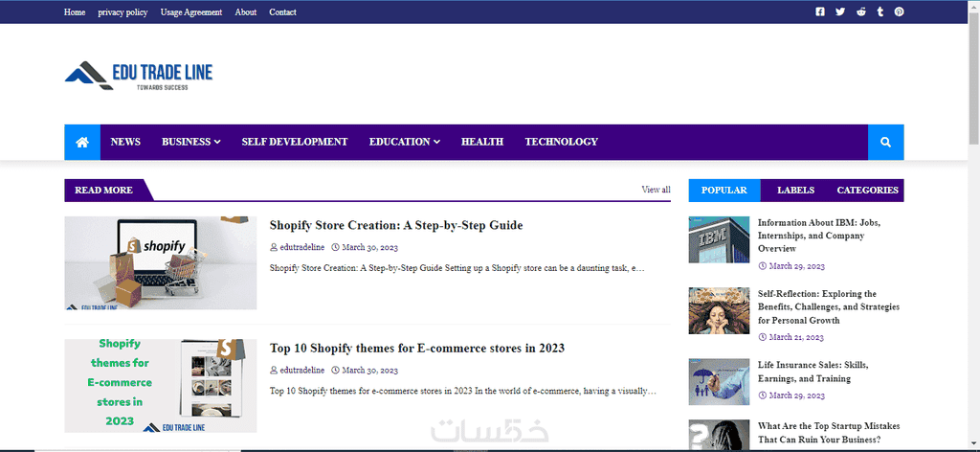The width and height of the screenshot is (980, 452).
Task: Switch to the Popular tab
Action: [724, 190]
